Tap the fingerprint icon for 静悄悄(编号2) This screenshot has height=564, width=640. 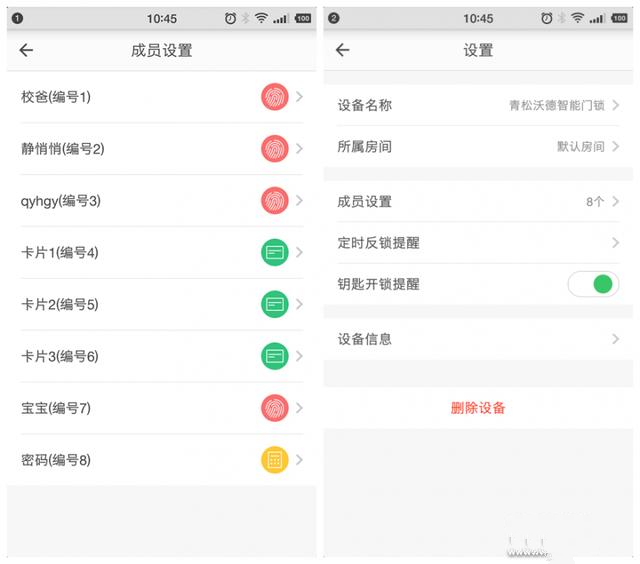[274, 149]
